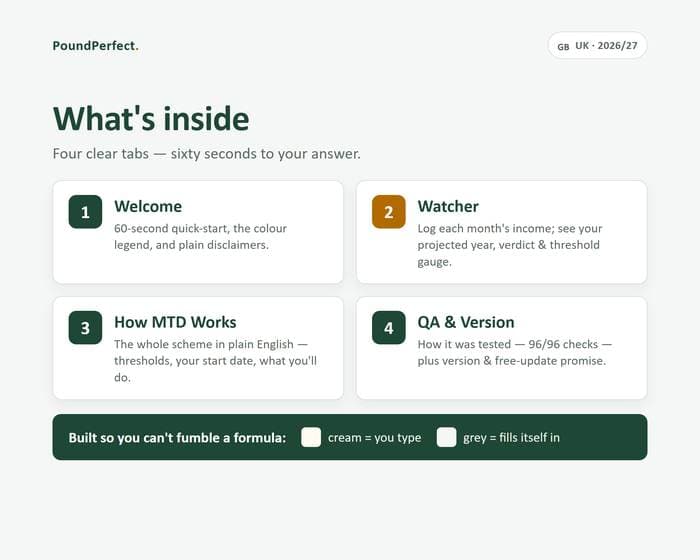700x560 pixels.
Task: Open the Welcome tab heading
Action: (x=148, y=206)
